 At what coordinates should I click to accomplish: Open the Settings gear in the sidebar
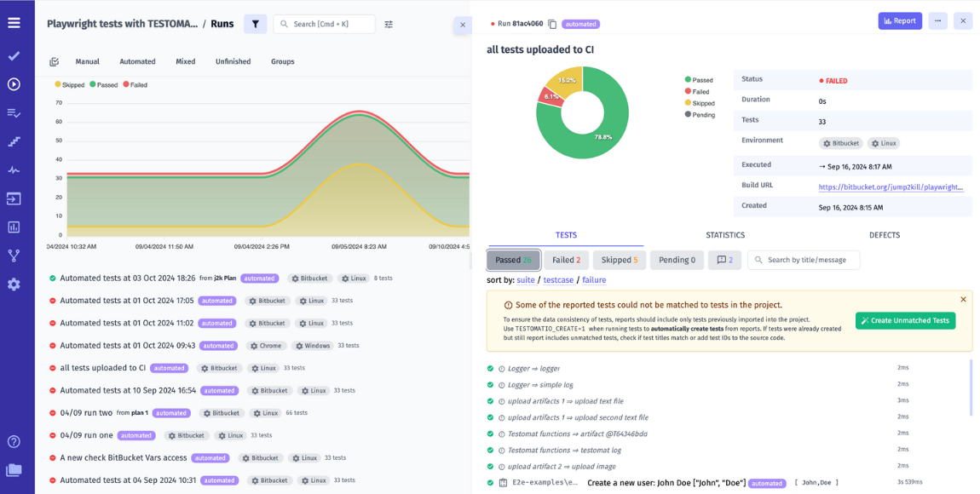click(13, 284)
